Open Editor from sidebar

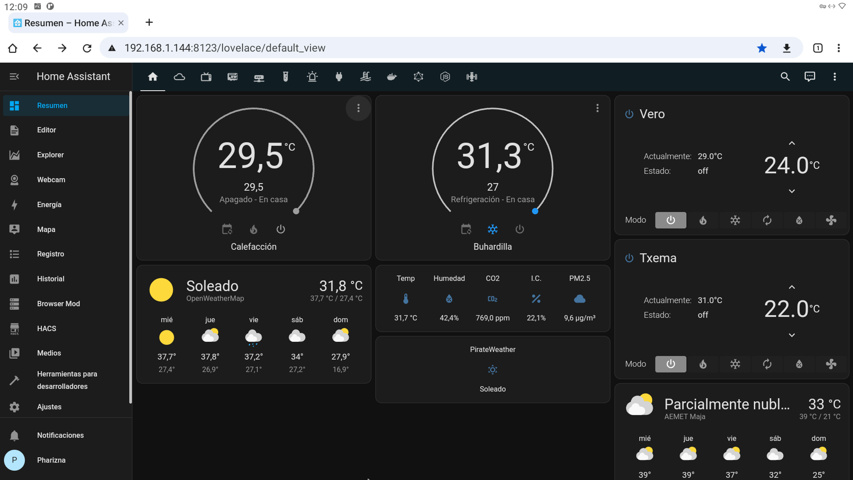(65, 130)
